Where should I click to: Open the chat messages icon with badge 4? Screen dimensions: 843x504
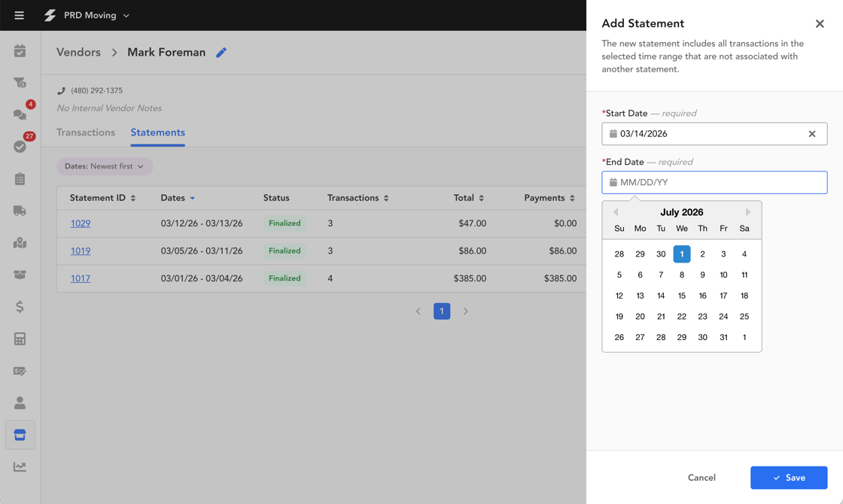click(20, 114)
